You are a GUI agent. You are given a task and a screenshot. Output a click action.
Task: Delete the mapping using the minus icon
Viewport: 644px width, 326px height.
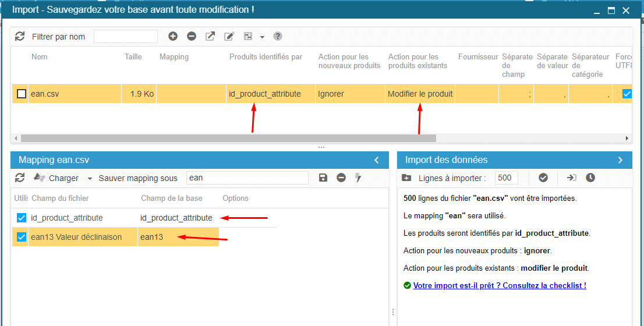tap(341, 178)
